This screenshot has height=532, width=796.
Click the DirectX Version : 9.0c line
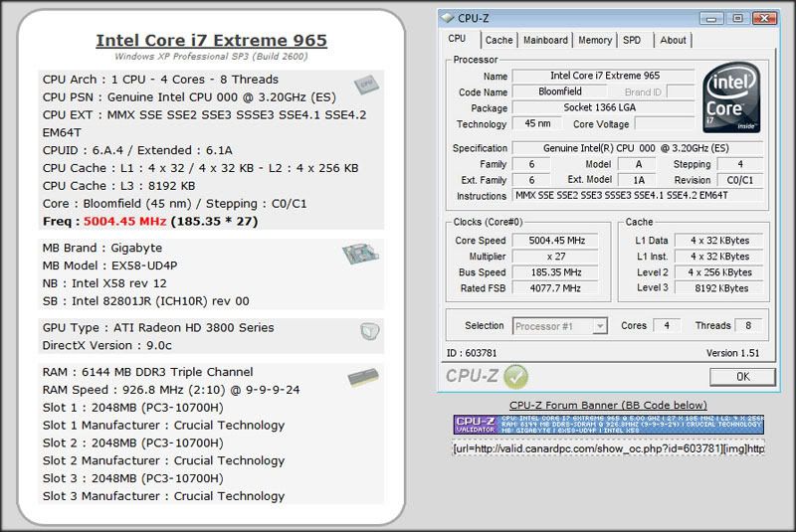click(106, 345)
